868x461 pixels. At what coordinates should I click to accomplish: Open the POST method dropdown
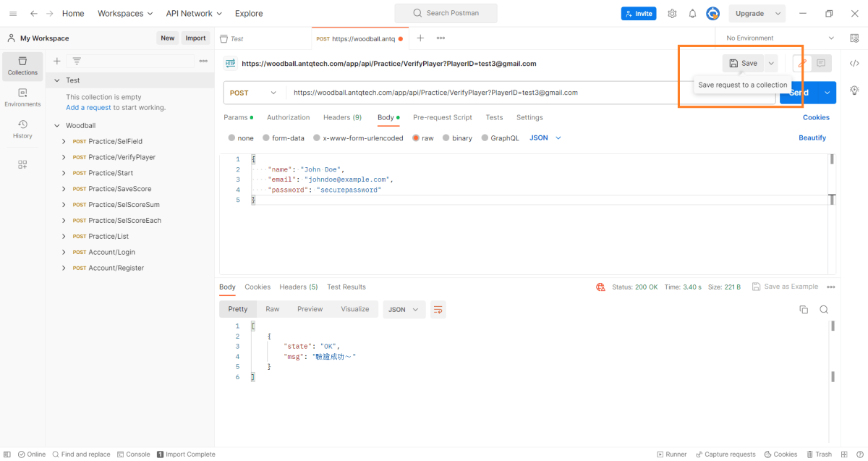click(254, 93)
